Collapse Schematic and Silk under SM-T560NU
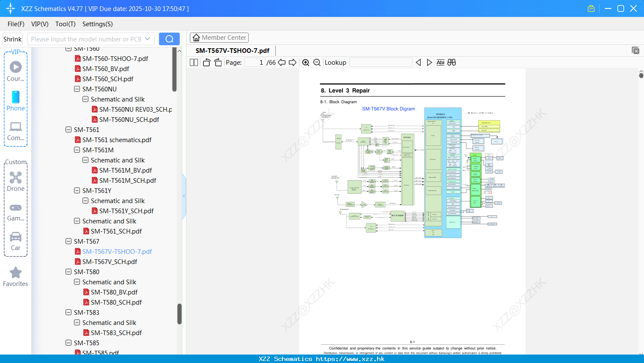This screenshot has height=363, width=644. (x=85, y=99)
